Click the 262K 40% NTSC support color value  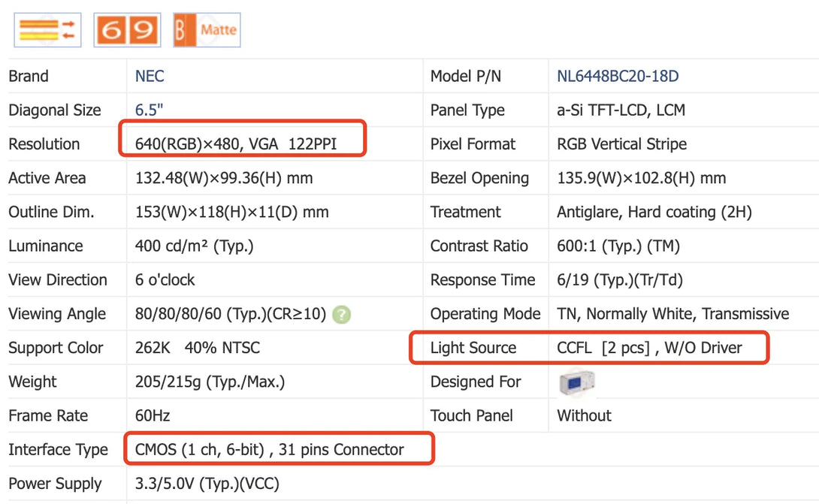coord(198,349)
